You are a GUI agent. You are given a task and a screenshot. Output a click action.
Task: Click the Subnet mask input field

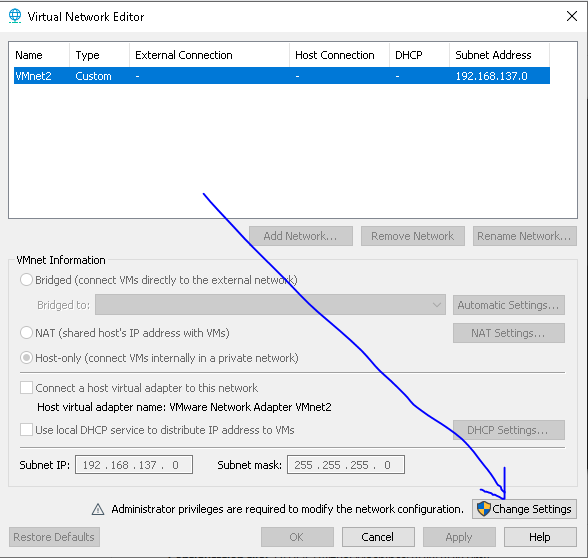[346, 465]
